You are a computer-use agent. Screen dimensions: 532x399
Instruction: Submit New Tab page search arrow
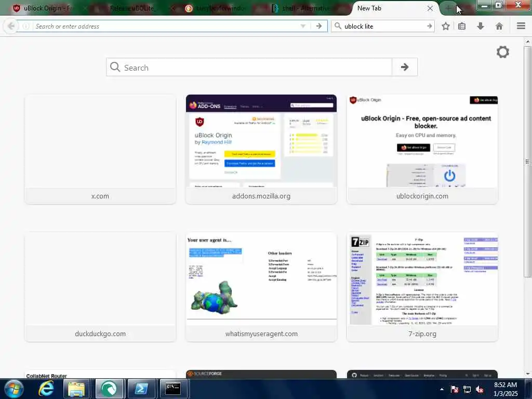(404, 67)
